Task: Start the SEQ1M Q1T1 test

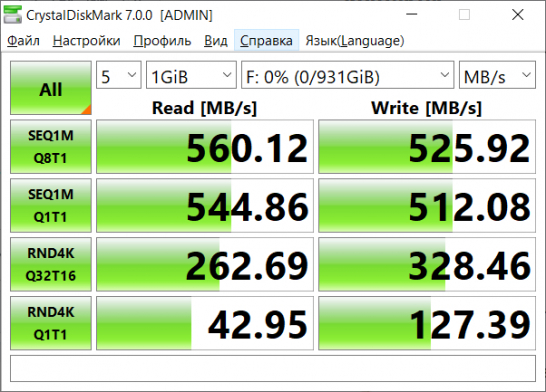Action: click(51, 205)
